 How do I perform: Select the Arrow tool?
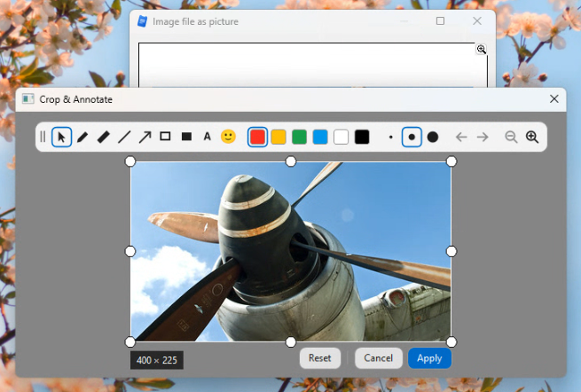[145, 137]
